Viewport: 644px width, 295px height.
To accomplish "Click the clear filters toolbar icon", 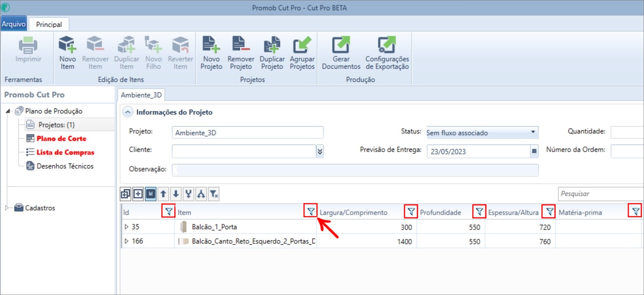I will tap(214, 194).
